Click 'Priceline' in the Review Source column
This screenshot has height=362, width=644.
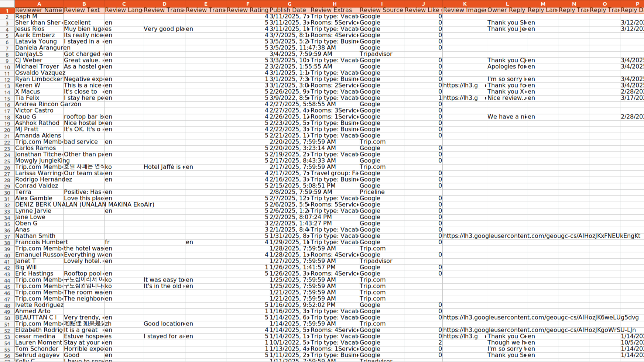pyautogui.click(x=381, y=192)
